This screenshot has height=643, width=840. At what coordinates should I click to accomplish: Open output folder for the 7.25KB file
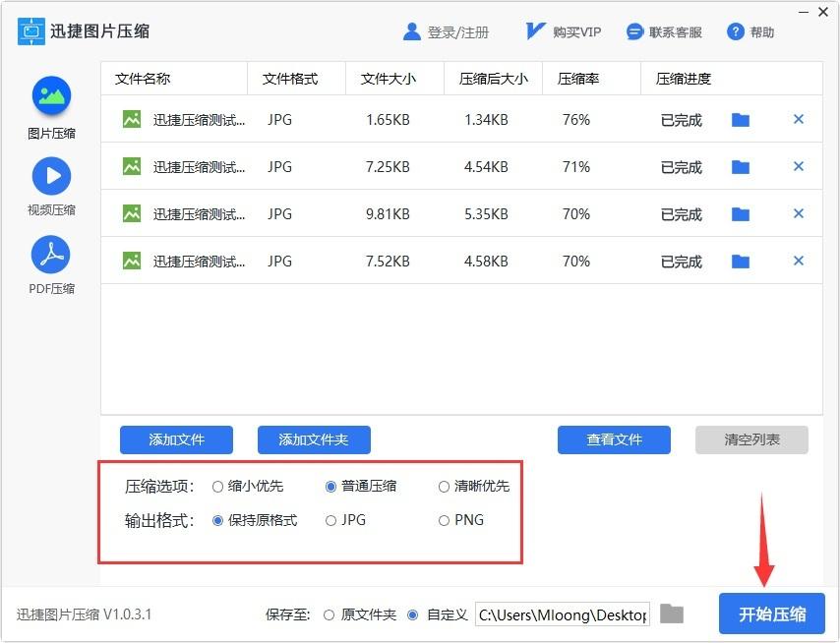741,167
